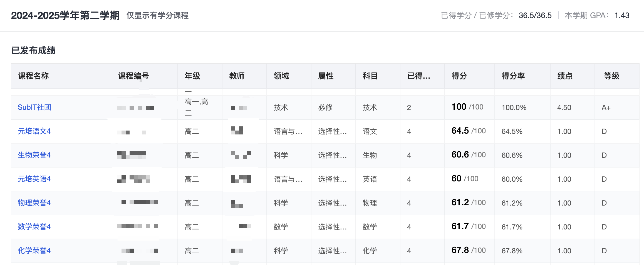Click the 课程名称 column header
This screenshot has width=644, height=265.
[33, 76]
